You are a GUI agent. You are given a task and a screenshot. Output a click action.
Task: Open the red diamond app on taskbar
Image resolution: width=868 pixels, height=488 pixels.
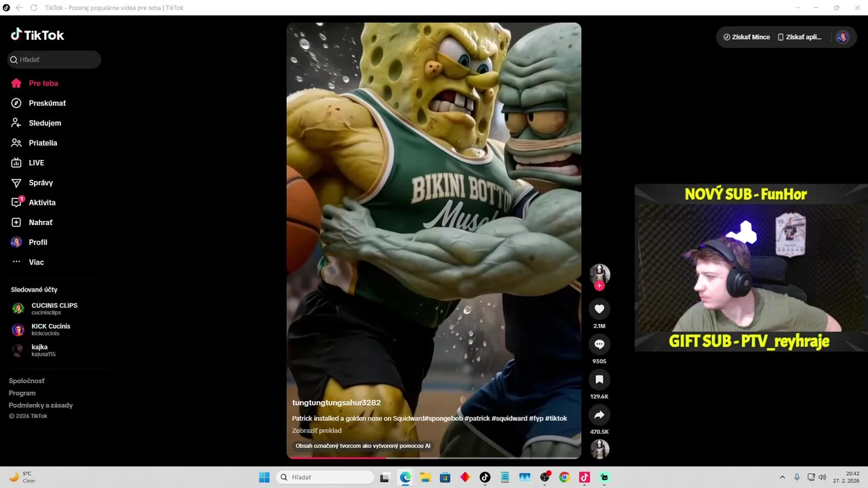coord(465,477)
